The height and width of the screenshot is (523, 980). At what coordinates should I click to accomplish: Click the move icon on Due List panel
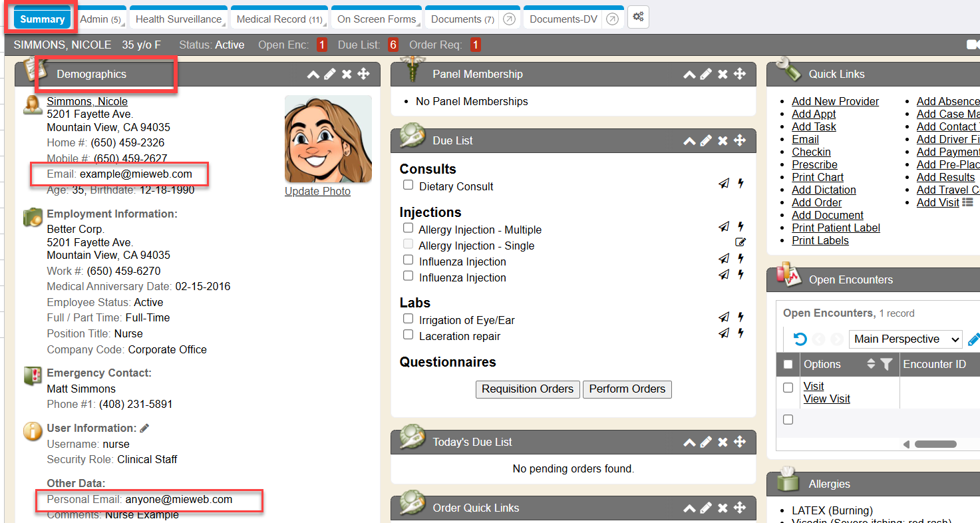[x=739, y=140]
